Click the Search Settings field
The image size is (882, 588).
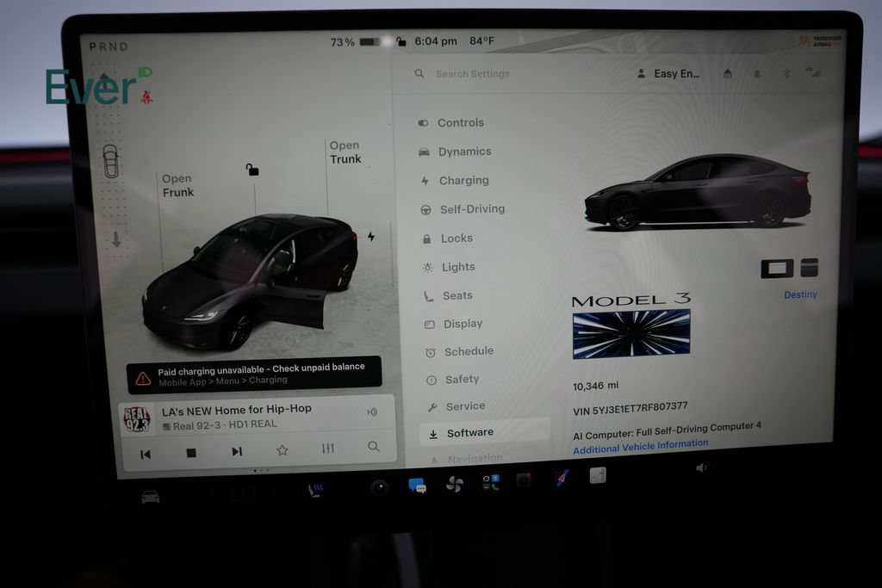[473, 74]
